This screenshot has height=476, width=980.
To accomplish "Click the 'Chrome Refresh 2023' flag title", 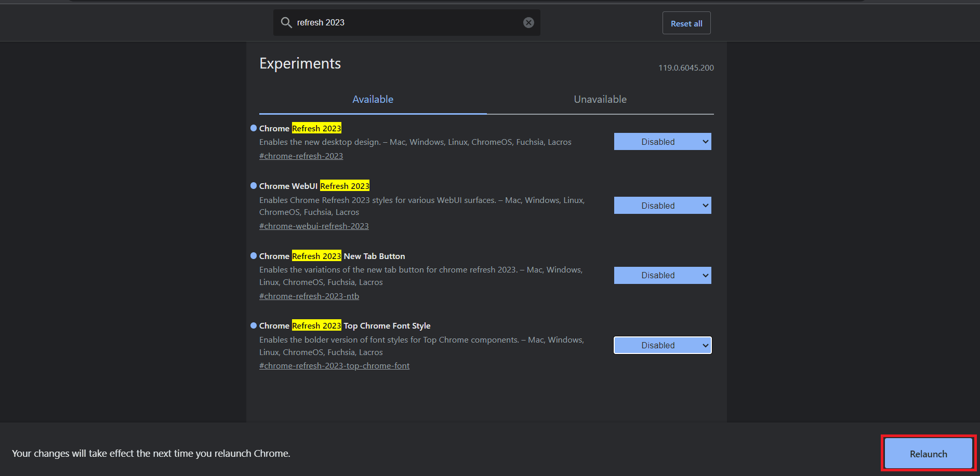I will pyautogui.click(x=300, y=128).
